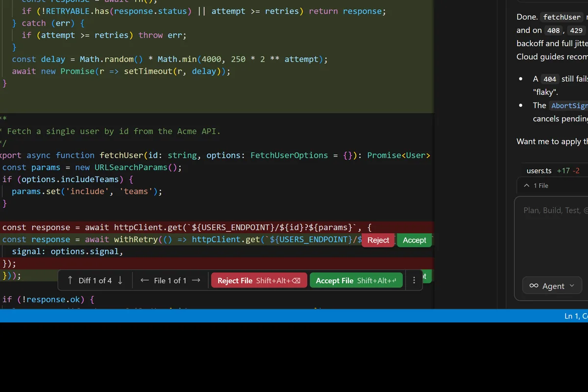This screenshot has height=392, width=588.
Task: Click the Reject File button
Action: pyautogui.click(x=259, y=280)
